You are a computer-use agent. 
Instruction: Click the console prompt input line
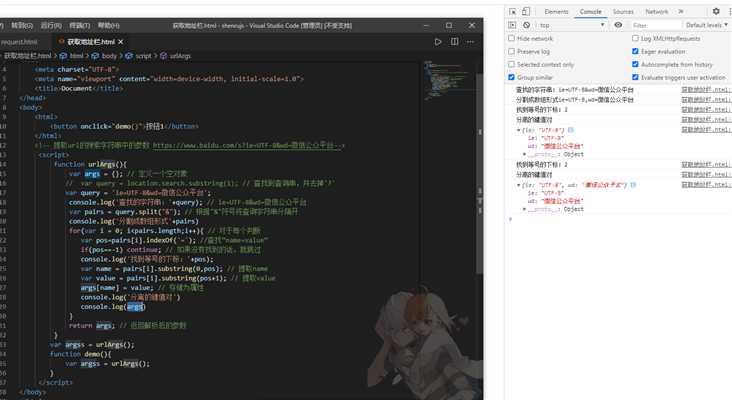(x=621, y=219)
